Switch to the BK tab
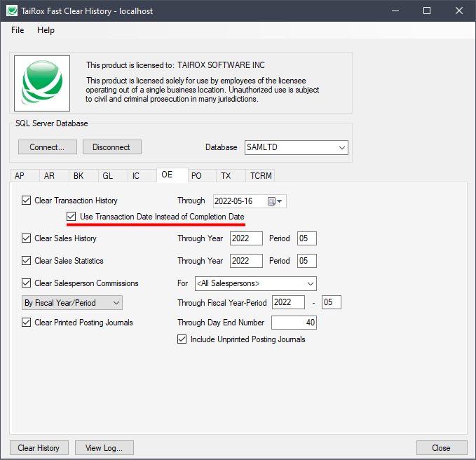Image resolution: width=476 pixels, height=460 pixels. pos(83,175)
